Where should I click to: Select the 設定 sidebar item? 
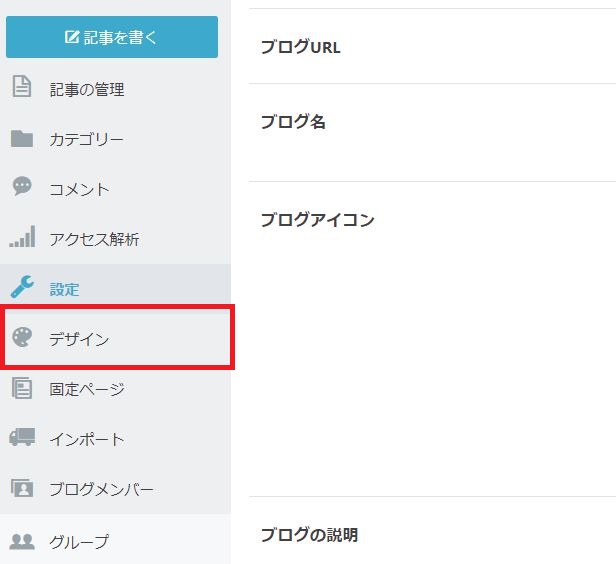pyautogui.click(x=65, y=289)
